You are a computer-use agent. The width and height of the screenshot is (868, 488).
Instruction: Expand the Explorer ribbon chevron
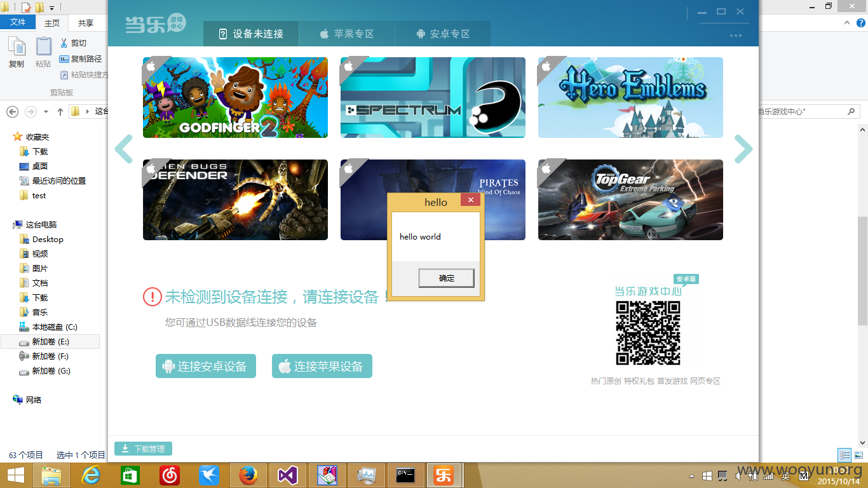point(846,22)
